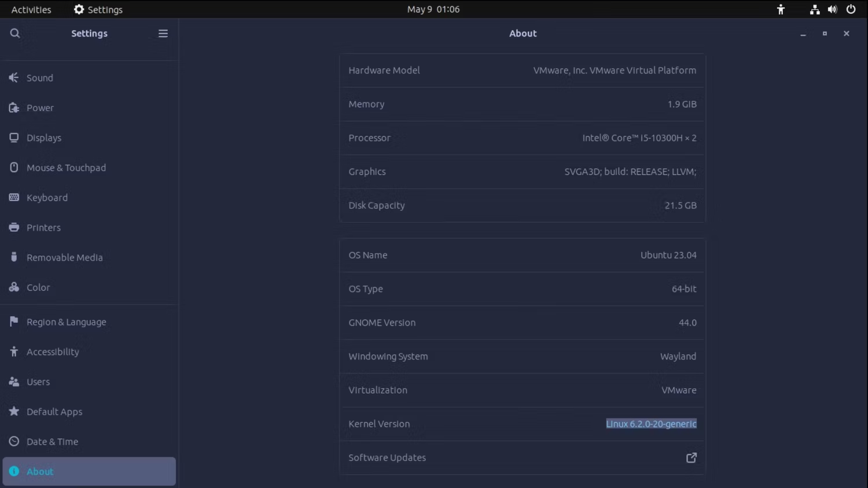Click the volume icon in top bar

tap(832, 9)
